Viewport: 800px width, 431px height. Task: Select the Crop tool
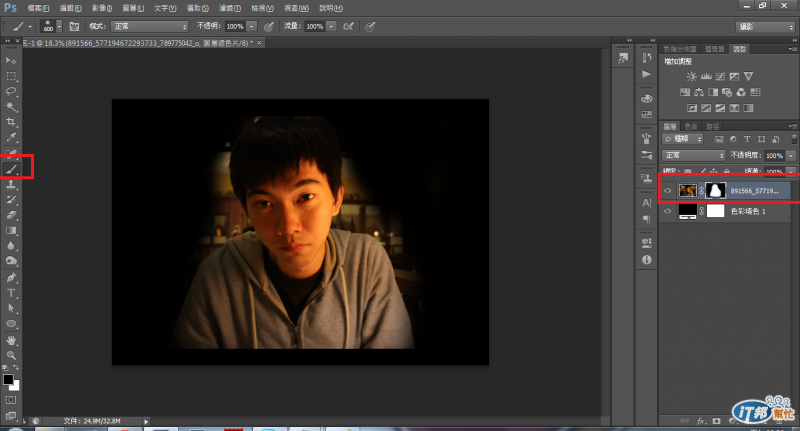[x=11, y=122]
